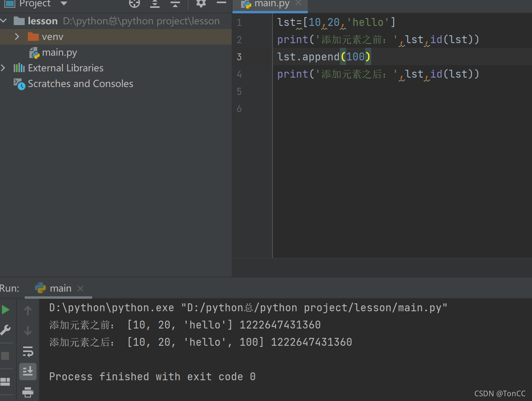Click the print '添加元素之后' code line

pos(378,74)
